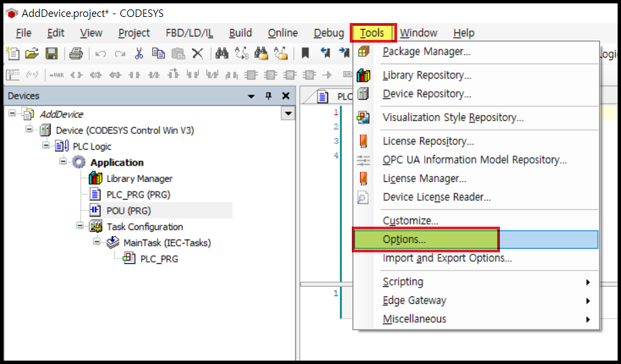Image resolution: width=621 pixels, height=364 pixels.
Task: Click the Toggle Bookmark icon
Action: pos(305,53)
